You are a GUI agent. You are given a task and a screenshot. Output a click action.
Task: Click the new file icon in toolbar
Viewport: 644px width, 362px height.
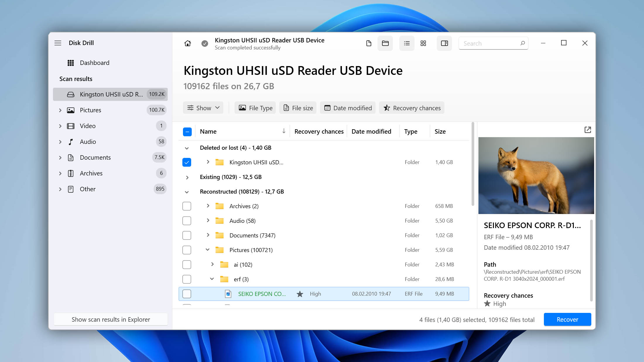click(369, 43)
